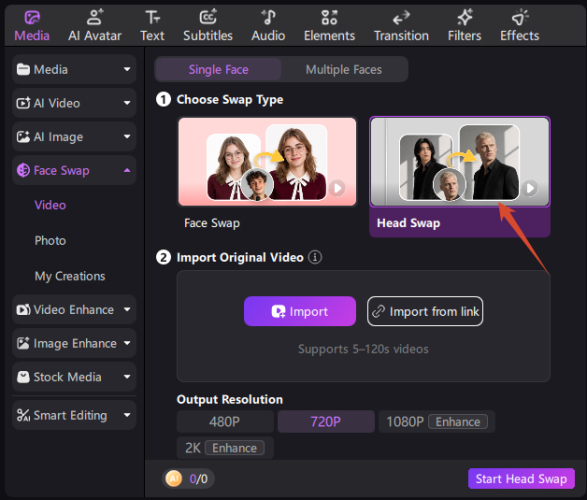The image size is (587, 500).
Task: Play the Head Swap preview
Action: 529,188
